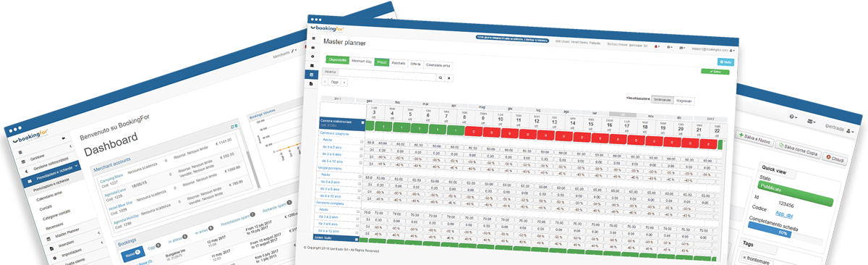Click the previous period arrow beside Oggi
The image size is (868, 265).
(325, 82)
